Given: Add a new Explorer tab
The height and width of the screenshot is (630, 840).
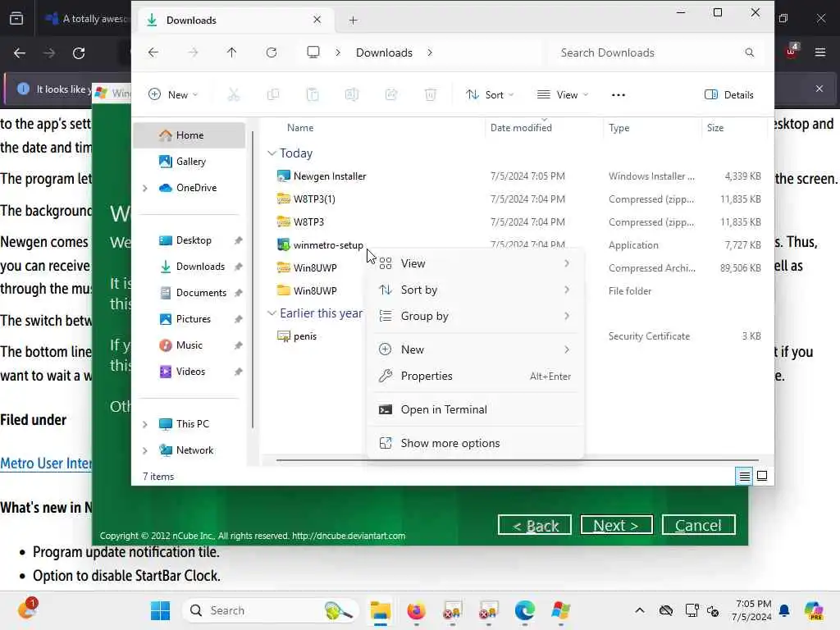Looking at the screenshot, I should [353, 21].
